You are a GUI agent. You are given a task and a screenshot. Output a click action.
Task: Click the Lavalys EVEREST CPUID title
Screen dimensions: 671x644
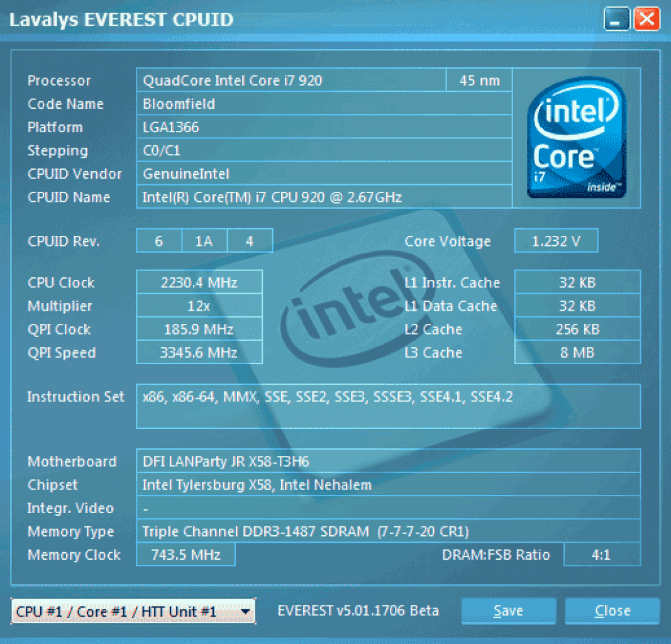pos(121,19)
